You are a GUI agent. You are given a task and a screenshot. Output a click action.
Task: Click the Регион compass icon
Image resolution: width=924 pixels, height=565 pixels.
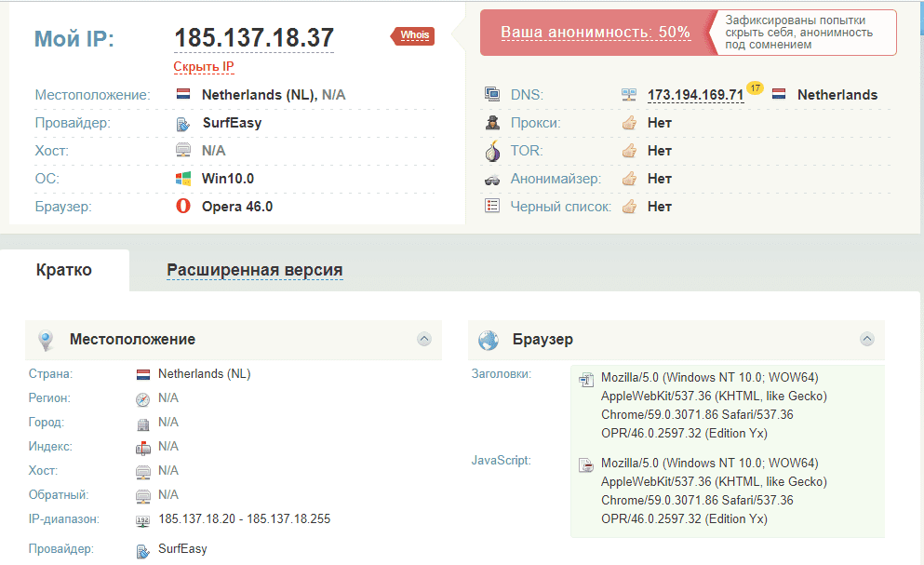[x=142, y=399]
